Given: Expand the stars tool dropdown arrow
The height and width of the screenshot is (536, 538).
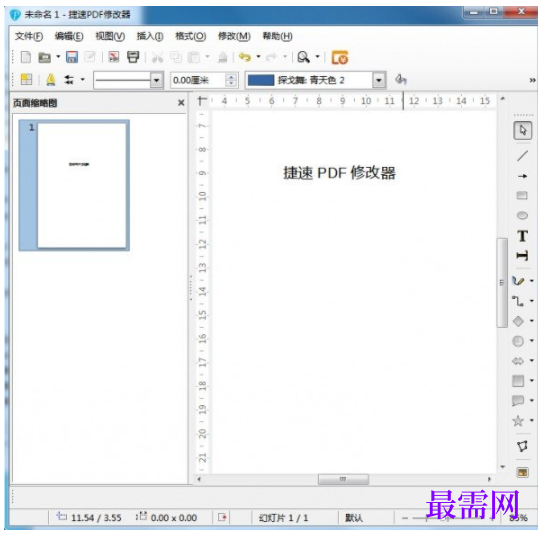Looking at the screenshot, I should coord(531,420).
